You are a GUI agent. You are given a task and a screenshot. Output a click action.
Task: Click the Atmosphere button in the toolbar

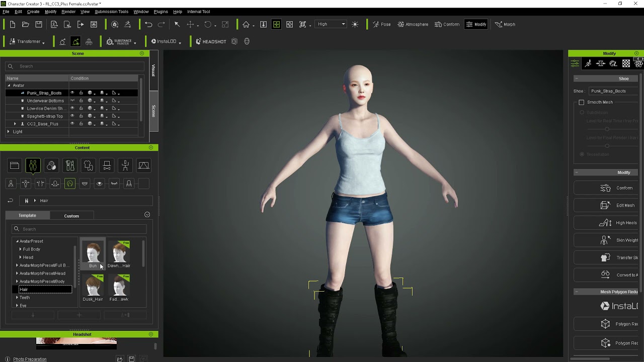pos(413,24)
